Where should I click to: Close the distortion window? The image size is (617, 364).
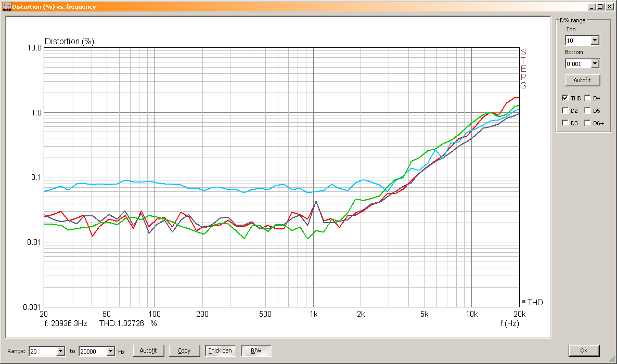point(610,7)
